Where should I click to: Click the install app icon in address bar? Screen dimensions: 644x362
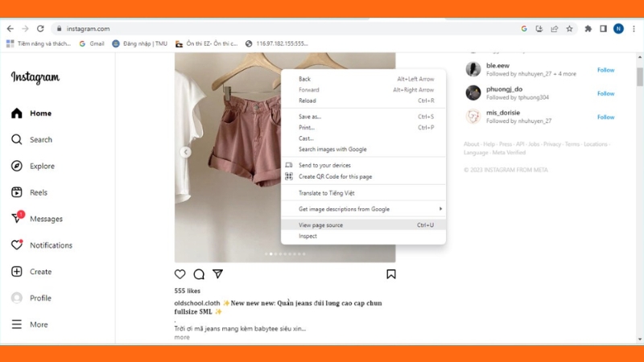tap(539, 29)
